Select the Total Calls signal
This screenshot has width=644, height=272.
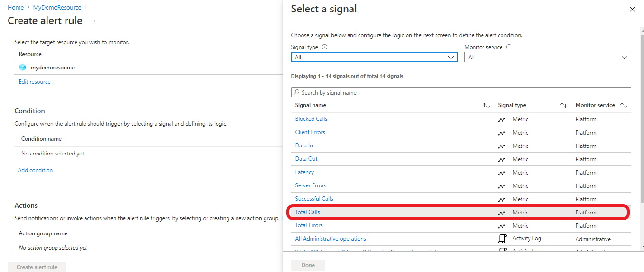[308, 212]
